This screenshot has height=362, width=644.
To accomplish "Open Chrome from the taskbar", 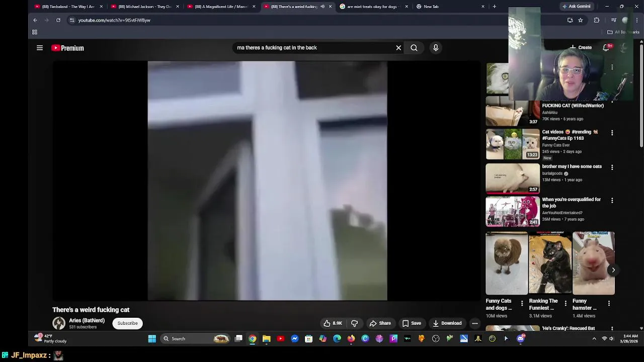I will 253,339.
